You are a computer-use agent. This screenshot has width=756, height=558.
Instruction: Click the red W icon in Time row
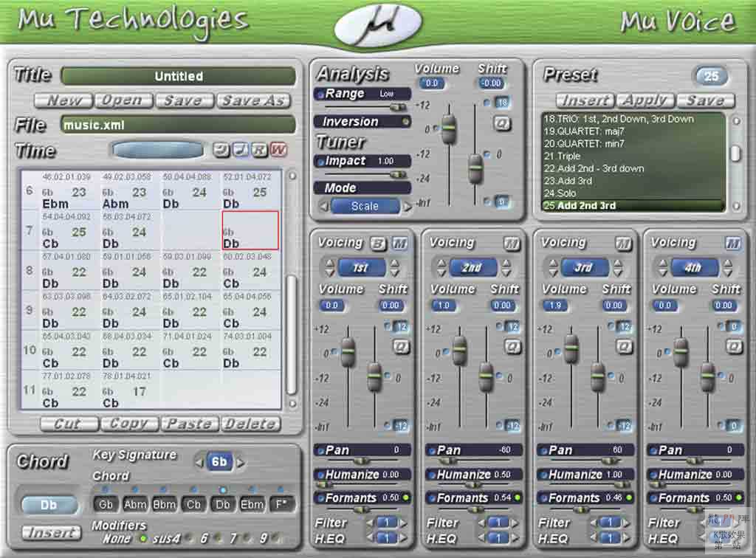(278, 151)
